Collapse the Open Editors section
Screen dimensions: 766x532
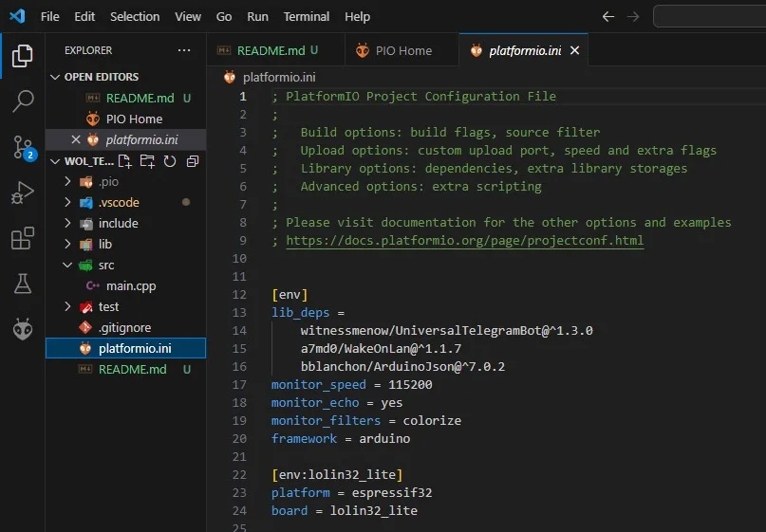[56, 77]
